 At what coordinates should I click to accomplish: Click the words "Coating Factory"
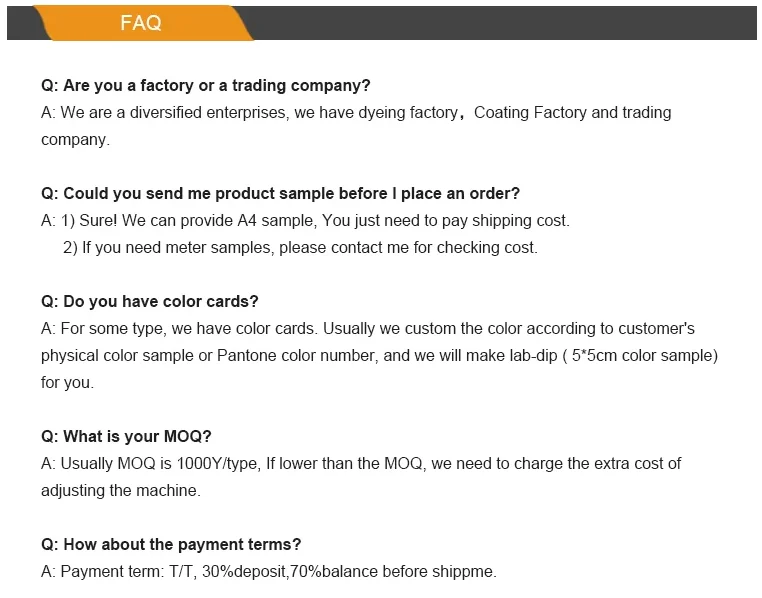530,113
